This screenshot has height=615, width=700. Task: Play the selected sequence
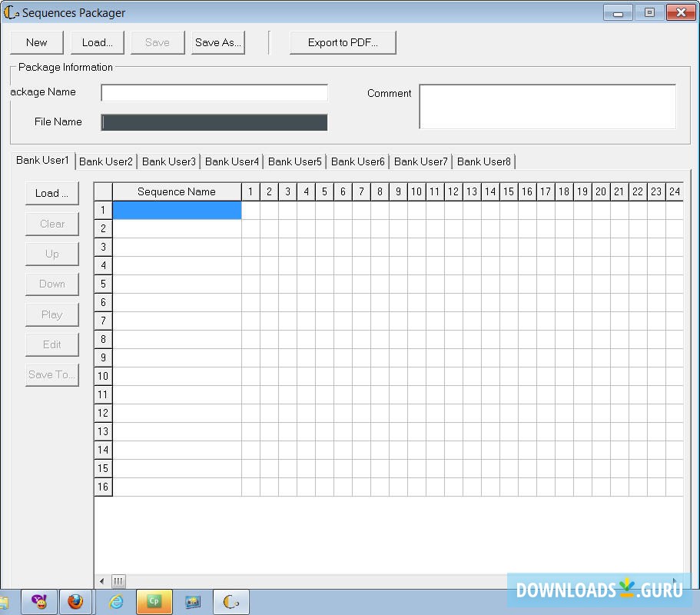(x=52, y=314)
